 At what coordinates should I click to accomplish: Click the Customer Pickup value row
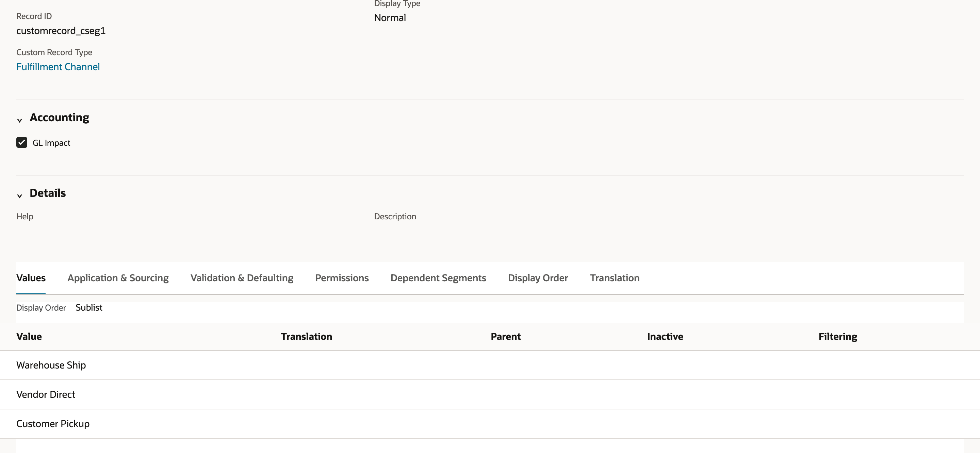pos(490,424)
